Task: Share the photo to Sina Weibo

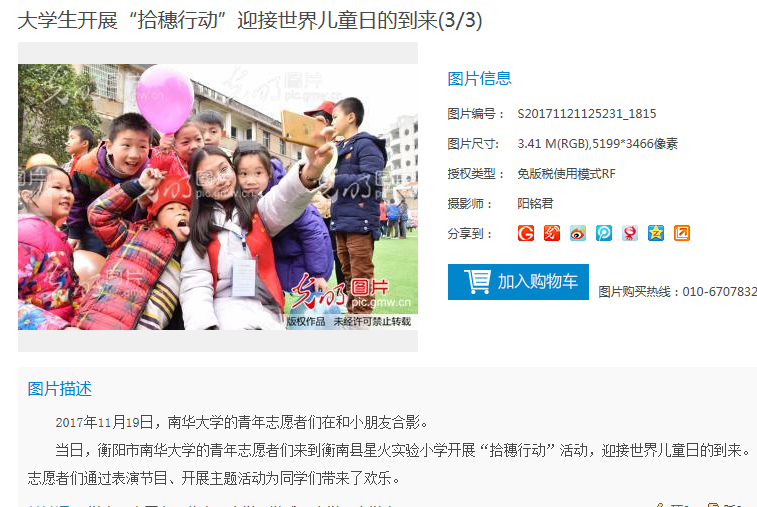Action: click(578, 233)
